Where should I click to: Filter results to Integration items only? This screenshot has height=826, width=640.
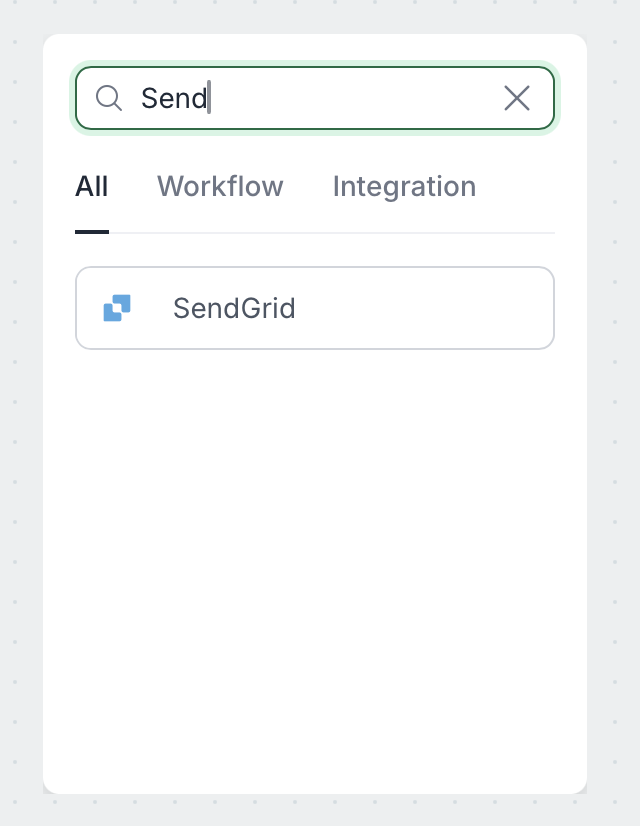(404, 187)
